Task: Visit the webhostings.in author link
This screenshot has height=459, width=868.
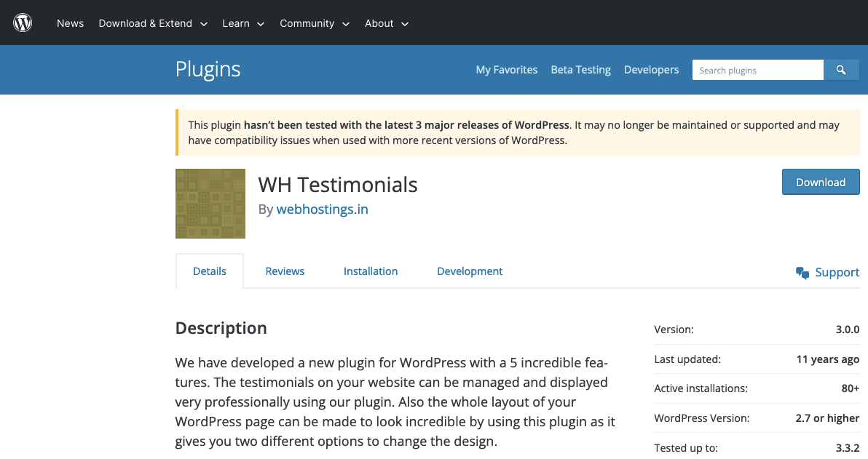Action: point(322,209)
